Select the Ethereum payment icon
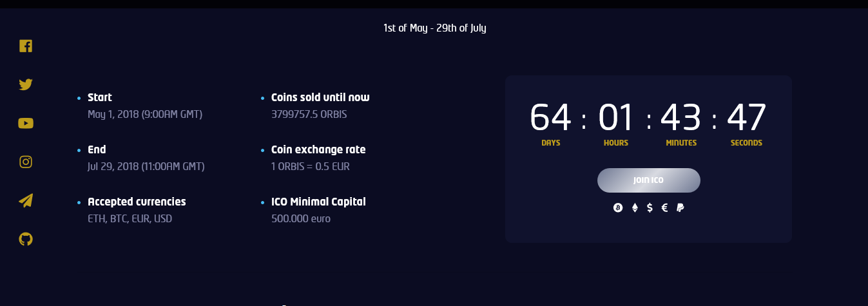Viewport: 868px width, 306px height. tap(634, 207)
